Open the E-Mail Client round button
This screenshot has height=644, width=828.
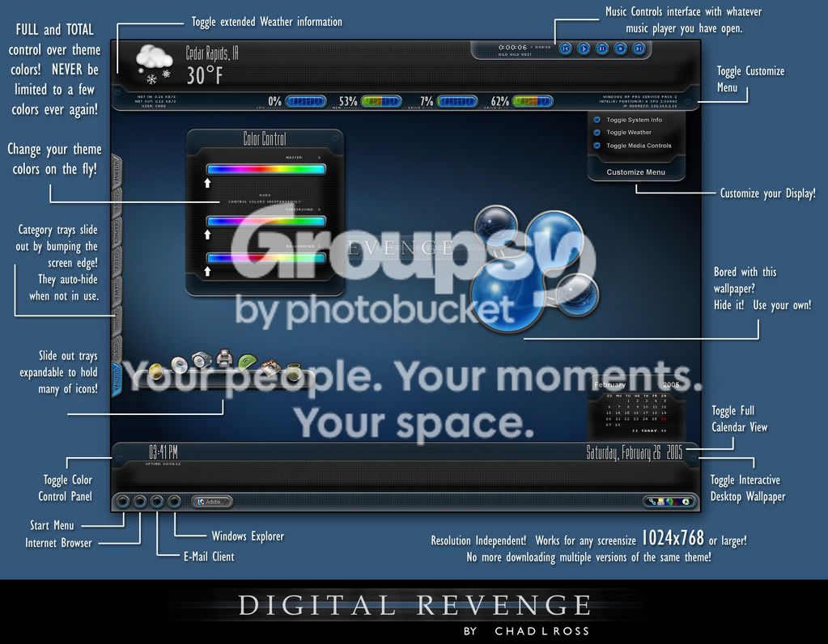(157, 501)
